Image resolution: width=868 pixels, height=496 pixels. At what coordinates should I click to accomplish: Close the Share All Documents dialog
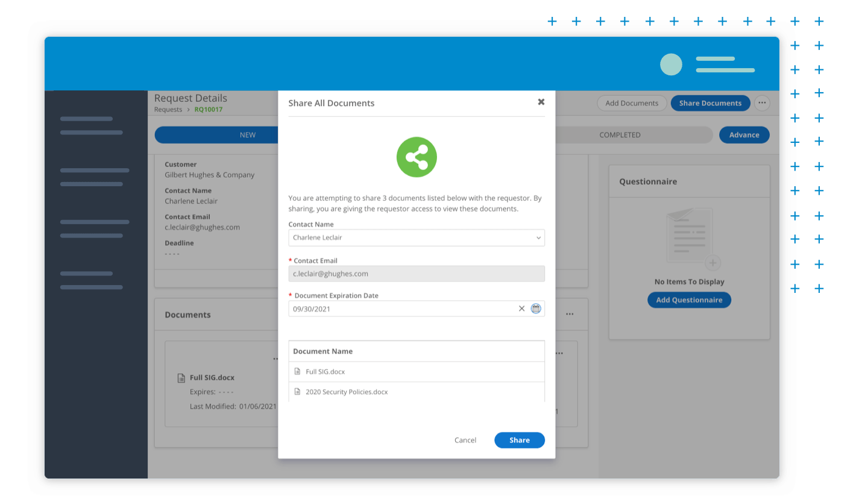(541, 102)
